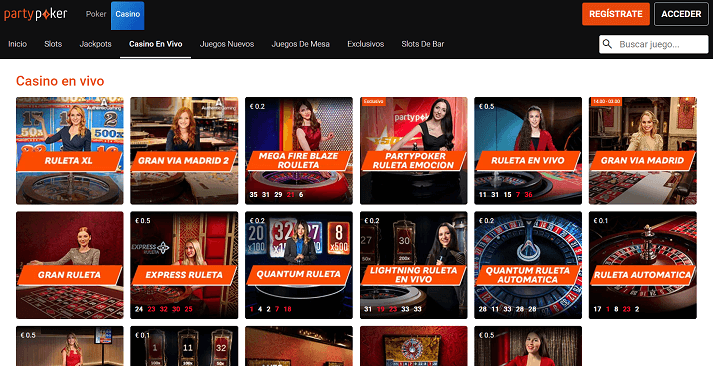Open Lightning Ruleta En Vivo game
The width and height of the screenshot is (713, 366).
point(413,265)
